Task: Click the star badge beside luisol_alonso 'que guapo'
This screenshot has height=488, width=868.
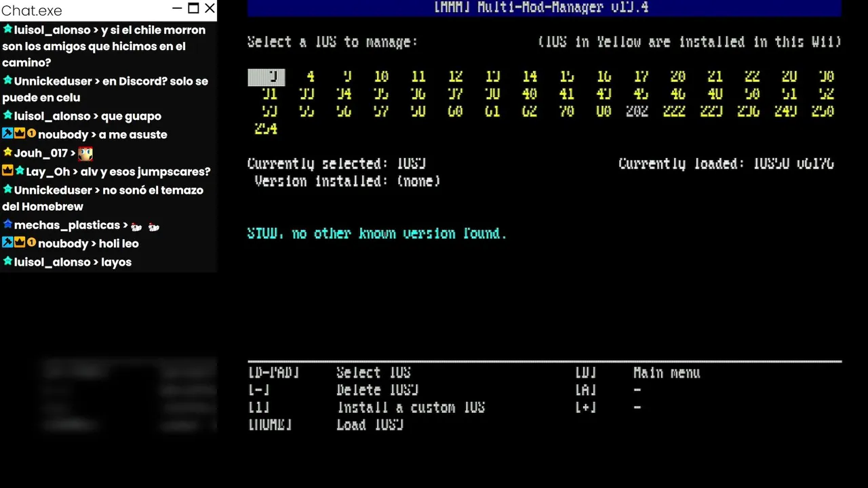Action: (7, 116)
